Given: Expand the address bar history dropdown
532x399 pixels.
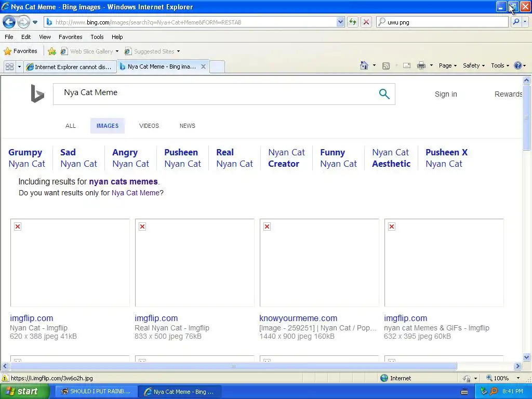Looking at the screenshot, I should (340, 22).
